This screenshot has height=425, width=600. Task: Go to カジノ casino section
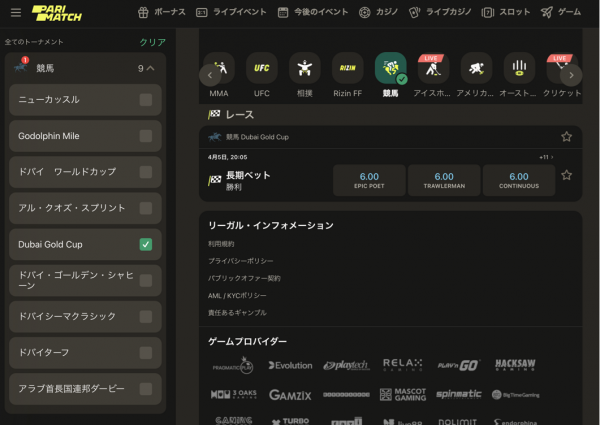[x=378, y=12]
